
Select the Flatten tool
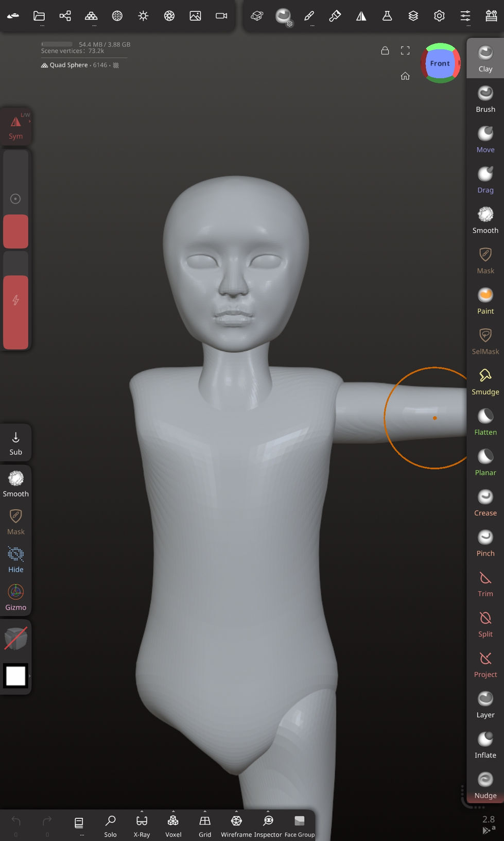coord(485,422)
